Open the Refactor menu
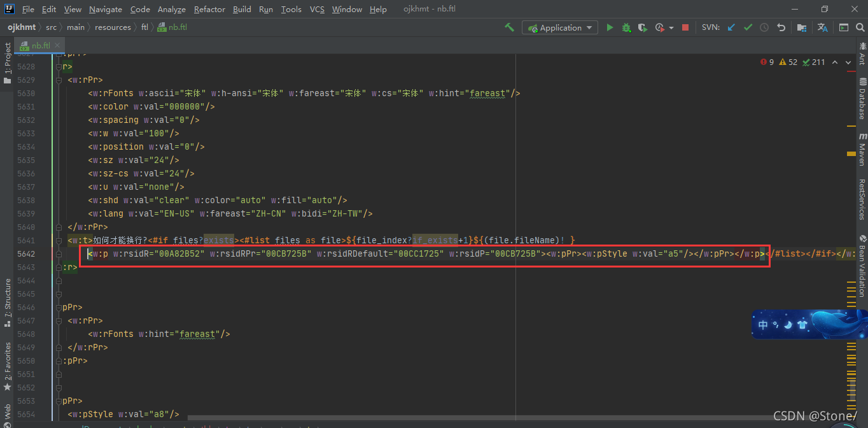 point(209,9)
